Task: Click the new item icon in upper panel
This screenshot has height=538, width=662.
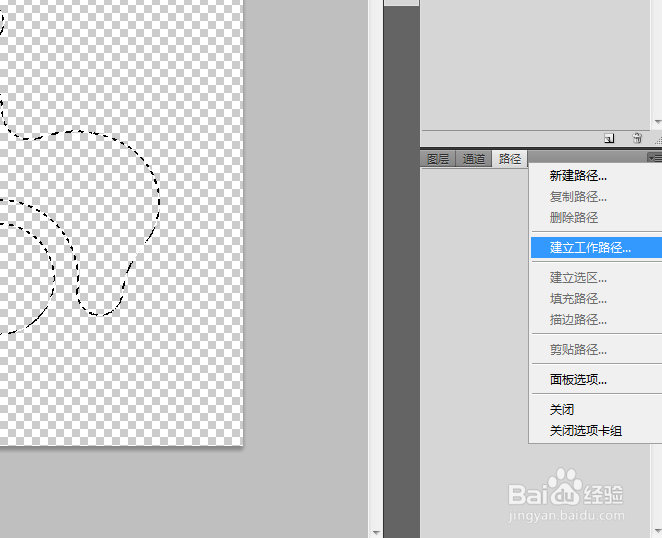Action: 609,138
